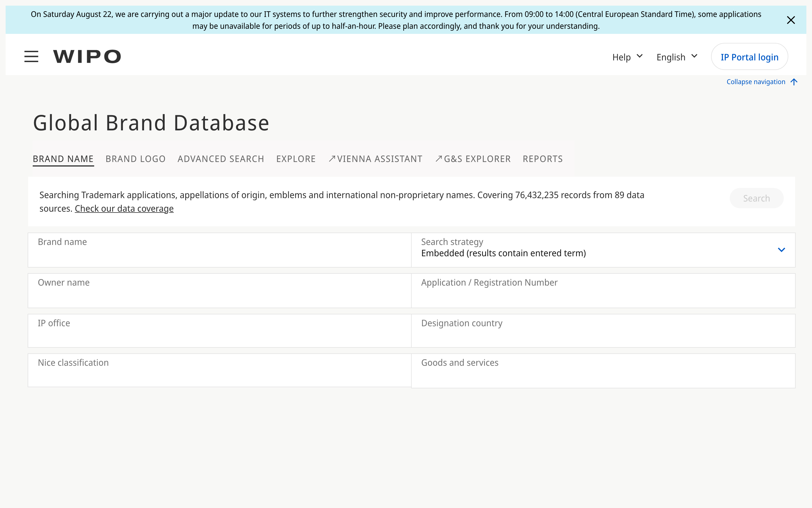Image resolution: width=812 pixels, height=508 pixels.
Task: Open the Reports tab
Action: click(542, 159)
